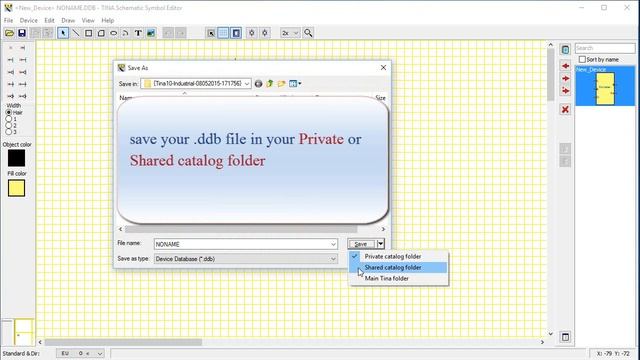The width and height of the screenshot is (640, 360).
Task: Click the first pin marker toolbar icon
Action: pos(252,33)
